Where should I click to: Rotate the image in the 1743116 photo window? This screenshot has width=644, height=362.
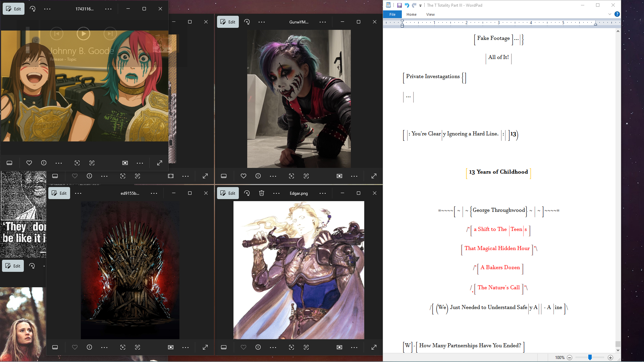33,9
